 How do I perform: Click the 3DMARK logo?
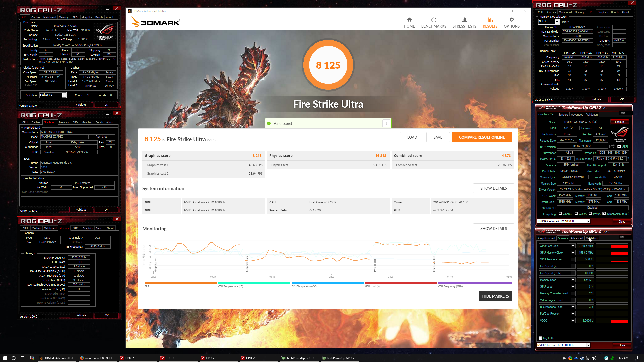pyautogui.click(x=155, y=22)
